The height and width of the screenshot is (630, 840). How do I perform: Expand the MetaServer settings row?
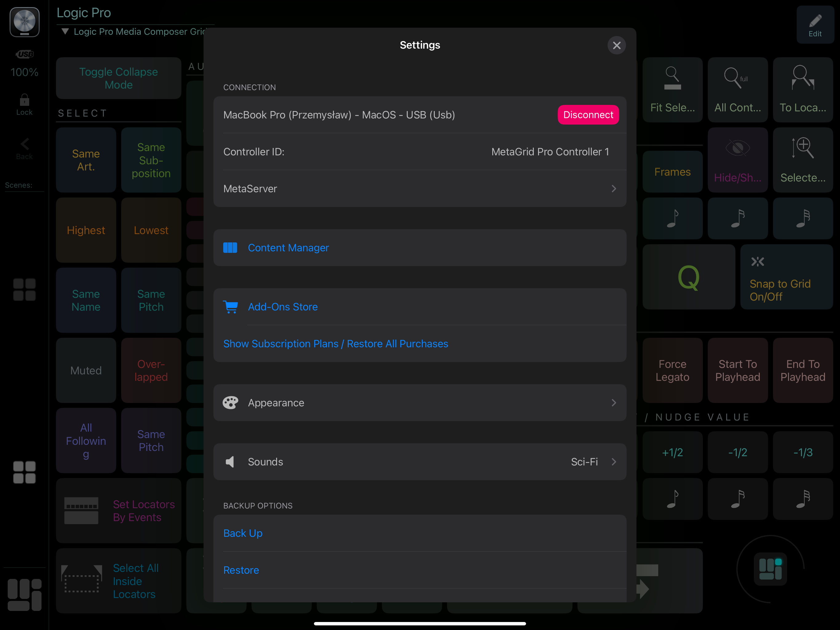tap(420, 189)
